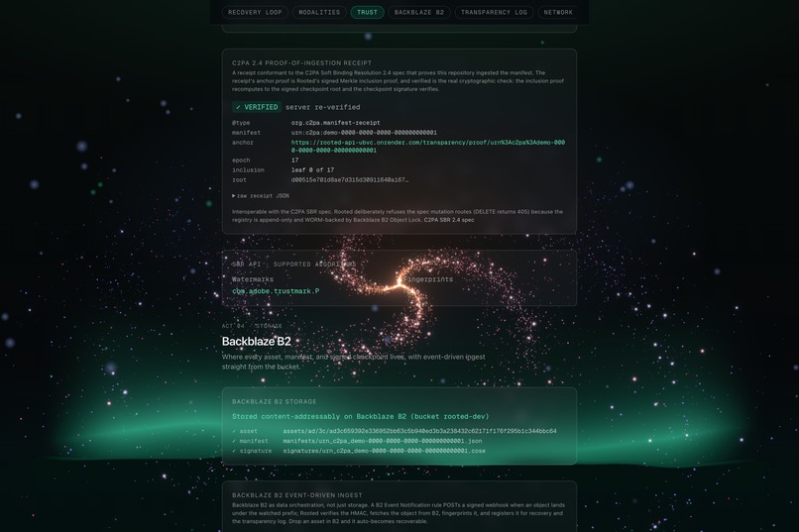Open the Recovery Loop tab

255,12
